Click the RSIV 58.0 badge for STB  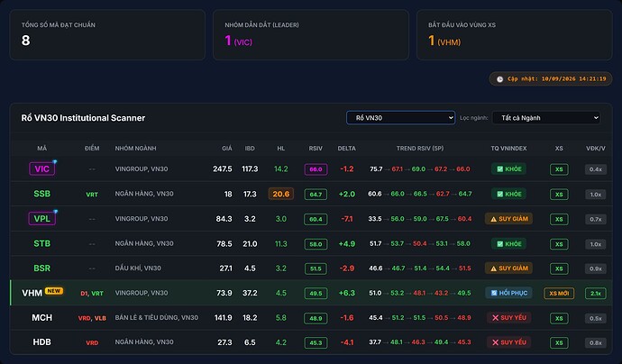point(316,244)
